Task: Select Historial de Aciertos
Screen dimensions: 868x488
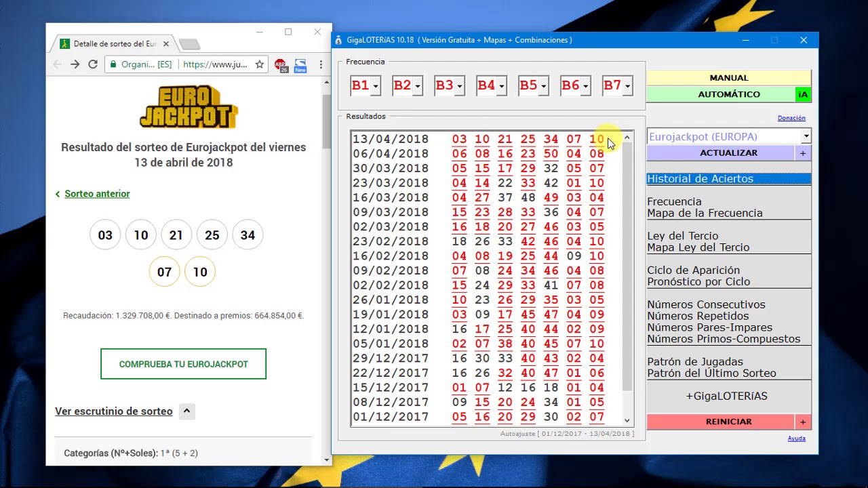Action: [728, 178]
